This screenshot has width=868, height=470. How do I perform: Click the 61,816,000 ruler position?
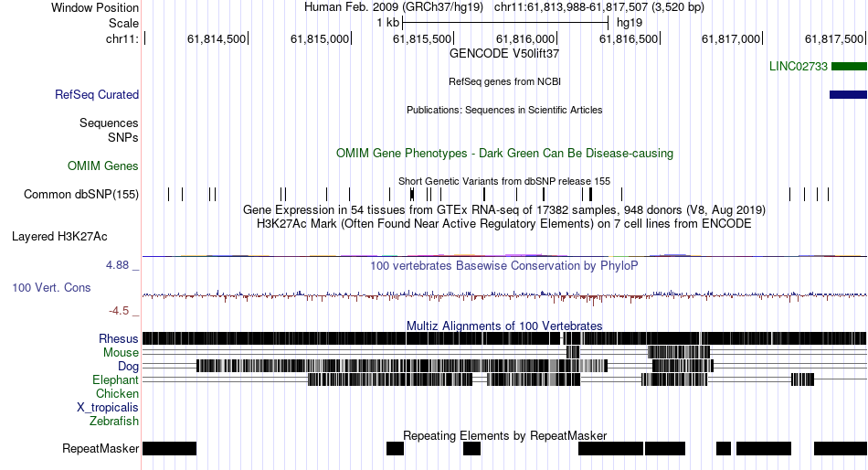[525, 38]
